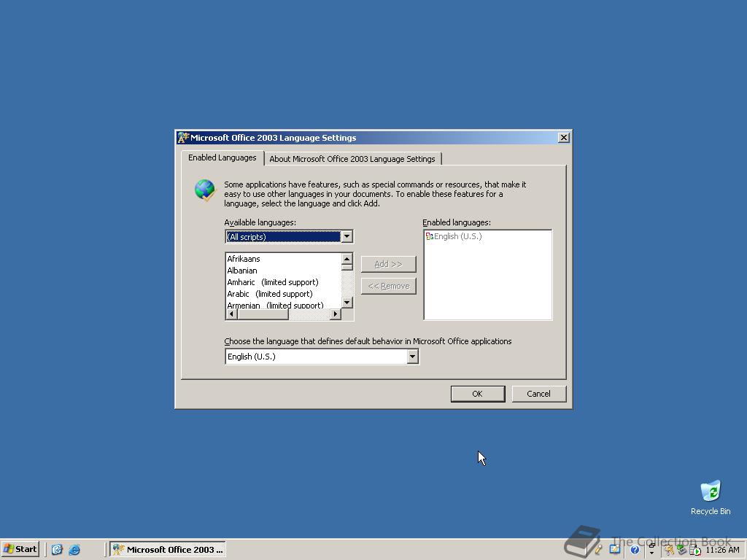The height and width of the screenshot is (560, 747).
Task: Click the horizontal scrollbar thumb in language list
Action: (263, 314)
